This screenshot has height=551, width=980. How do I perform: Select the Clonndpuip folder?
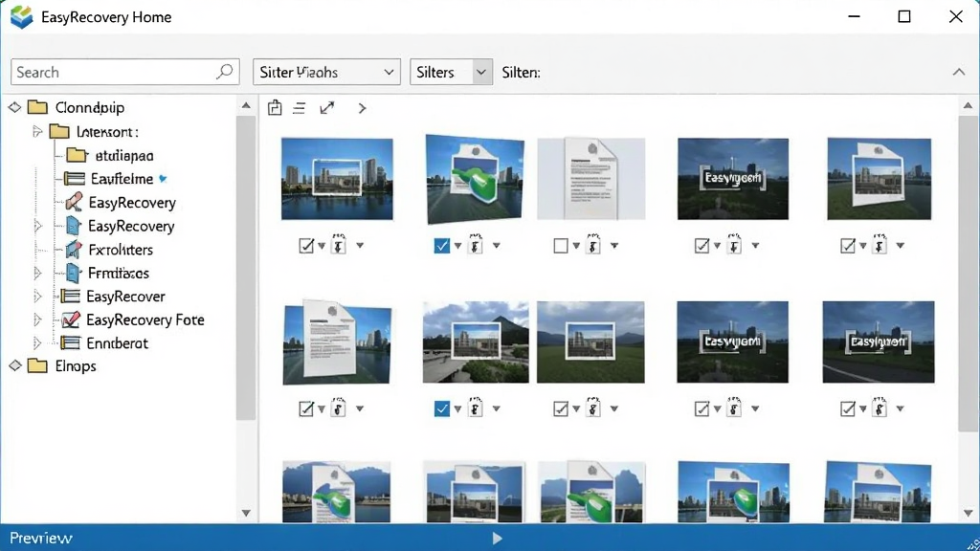[89, 107]
